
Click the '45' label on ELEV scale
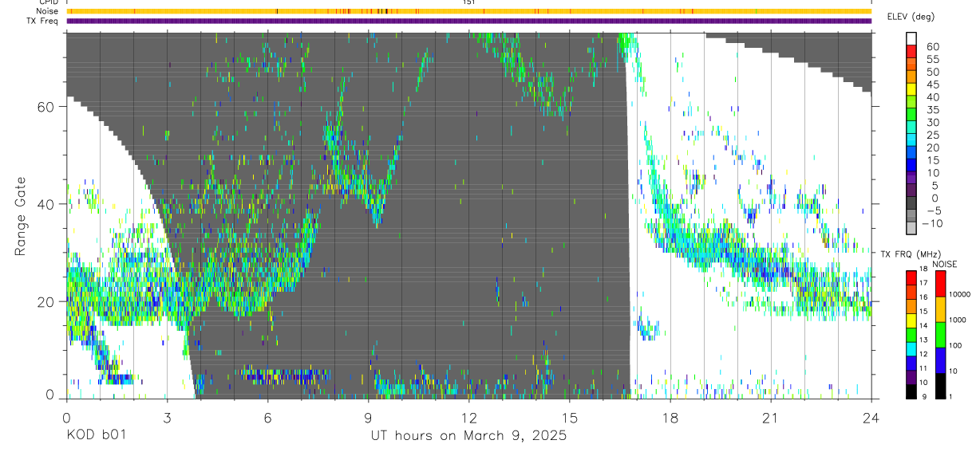(931, 85)
